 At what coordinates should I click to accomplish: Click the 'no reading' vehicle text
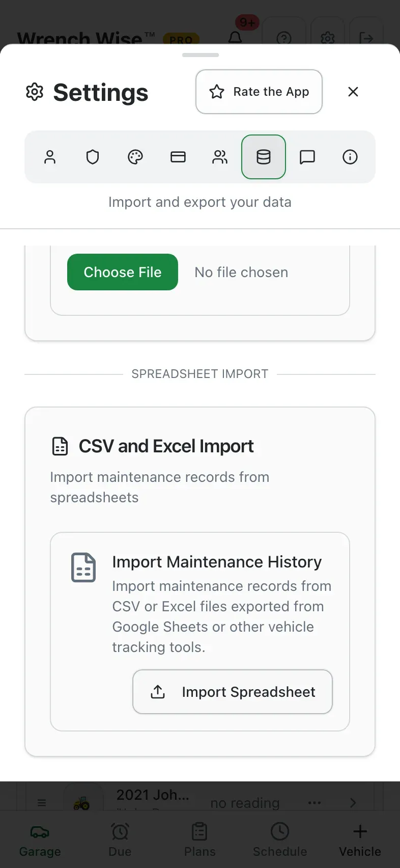pyautogui.click(x=245, y=803)
